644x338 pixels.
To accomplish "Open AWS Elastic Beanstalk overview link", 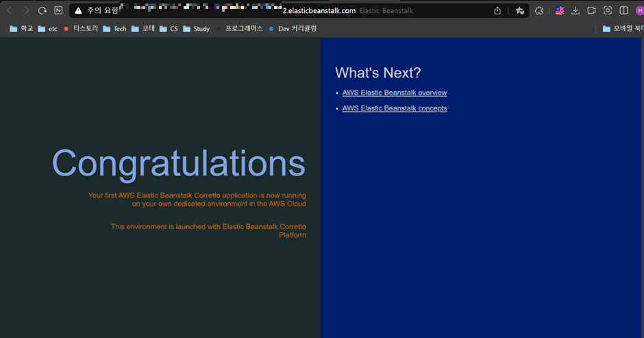I will click(x=395, y=93).
